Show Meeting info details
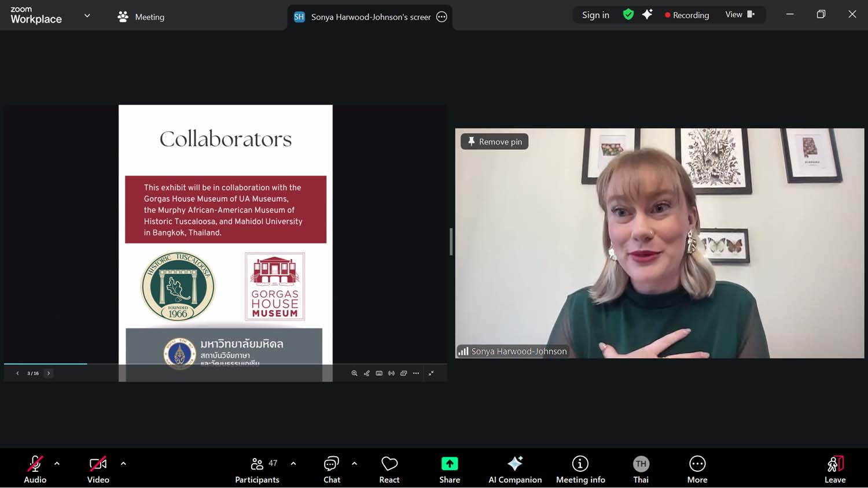 (x=580, y=469)
